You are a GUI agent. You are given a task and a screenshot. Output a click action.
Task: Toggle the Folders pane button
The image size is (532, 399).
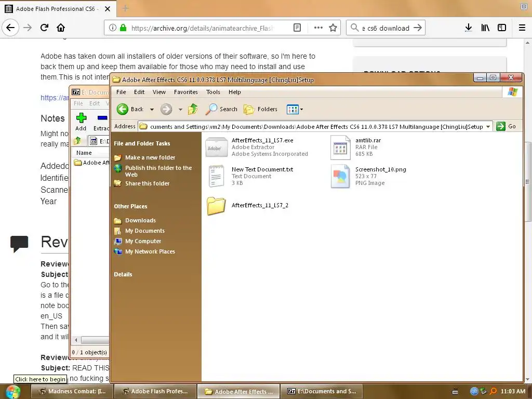coord(261,109)
